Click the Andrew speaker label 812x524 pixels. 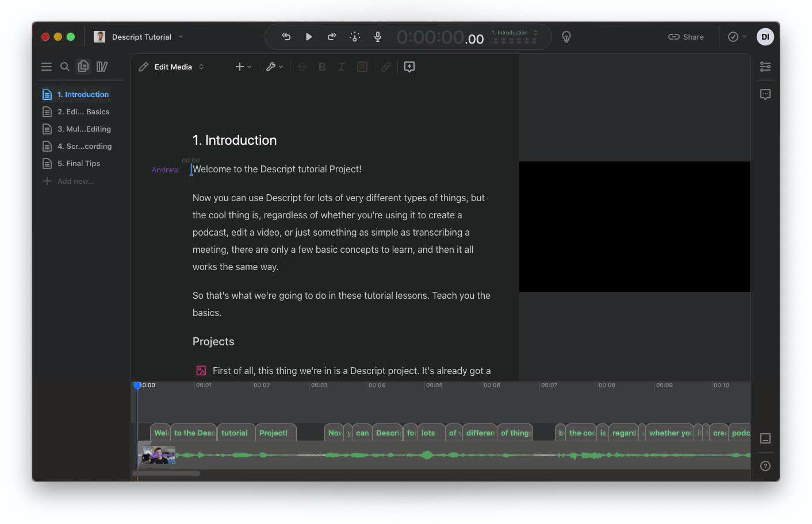[x=165, y=169]
